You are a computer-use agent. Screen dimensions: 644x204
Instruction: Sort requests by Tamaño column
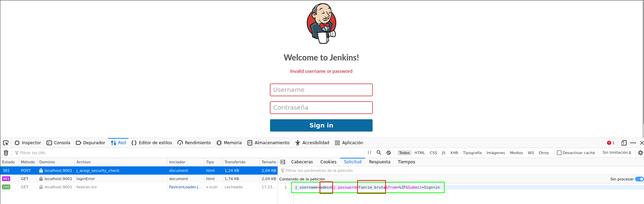(x=269, y=162)
